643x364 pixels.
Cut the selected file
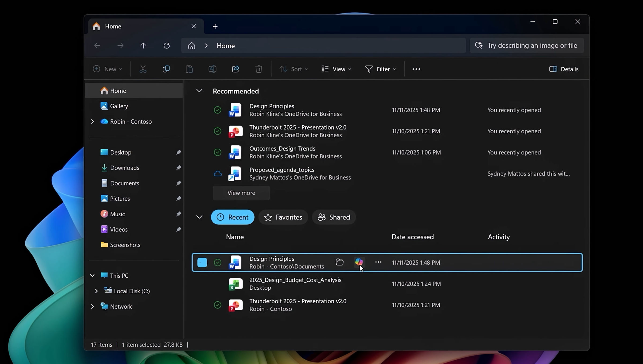(143, 69)
